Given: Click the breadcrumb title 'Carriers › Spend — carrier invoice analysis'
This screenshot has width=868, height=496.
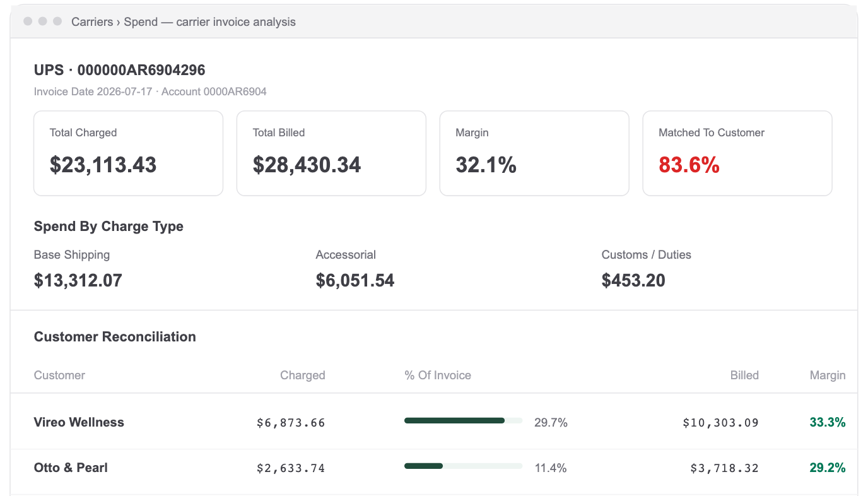Looking at the screenshot, I should click(184, 22).
